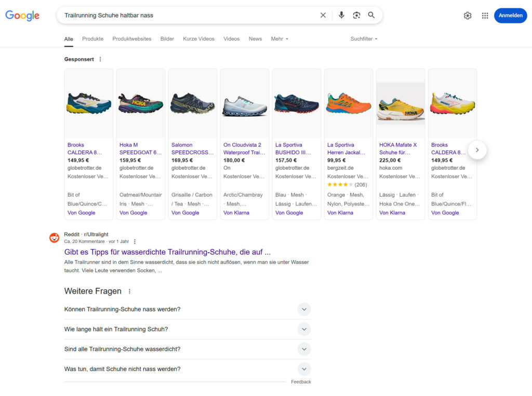
Task: Advance the sponsored product carousel
Action: point(477,150)
